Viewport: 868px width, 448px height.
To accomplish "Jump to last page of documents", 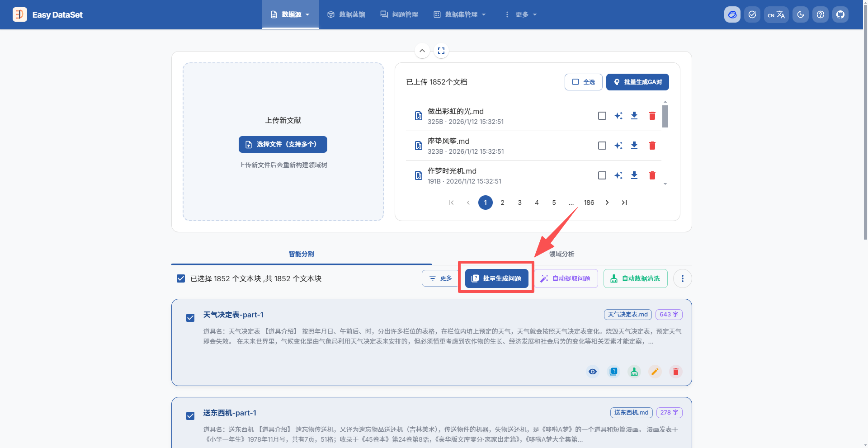I will 624,203.
